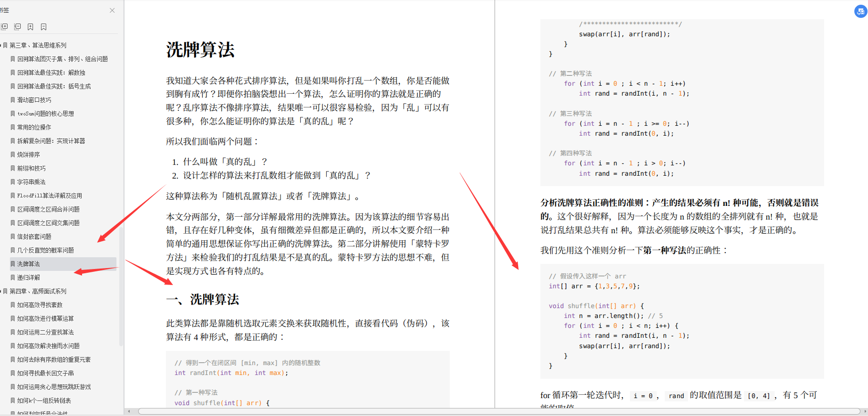The height and width of the screenshot is (416, 868).
Task: Jump to 信封嵌套问题 bookmark
Action: (34, 237)
